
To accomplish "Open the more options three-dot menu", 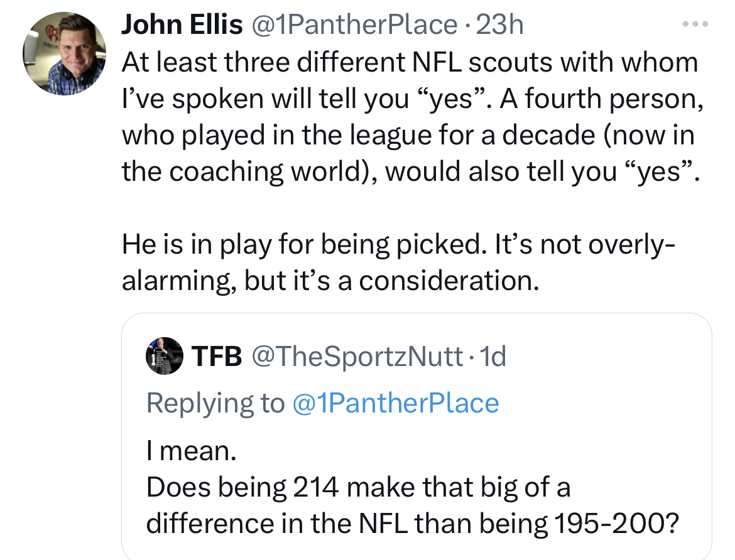I will tap(697, 25).
